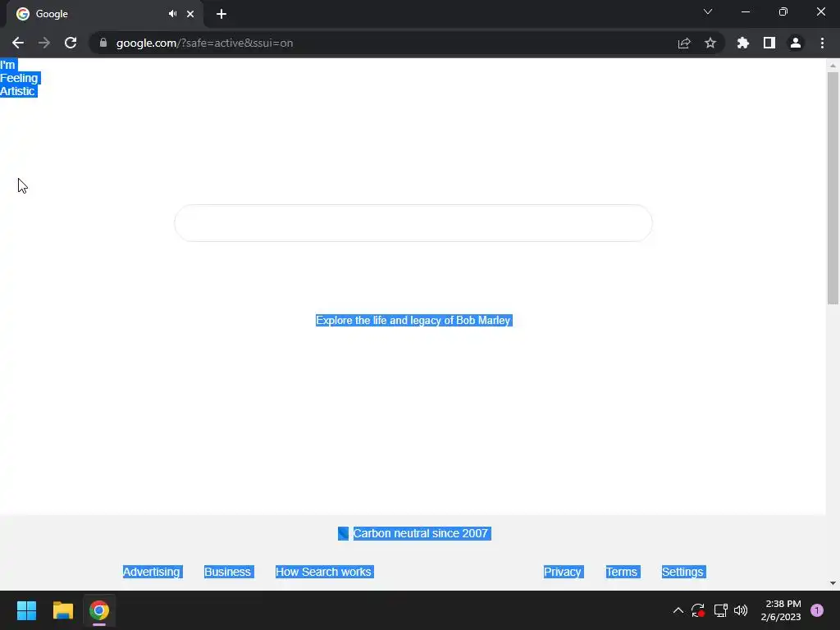Click the Chrome taskbar icon
840x630 pixels.
[x=99, y=610]
